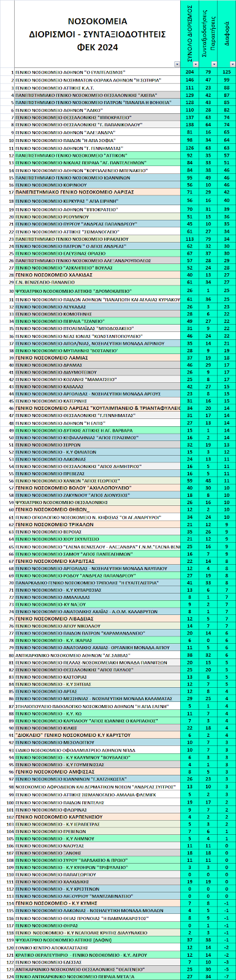This screenshot has height=980, width=236.
Task: Select ΓΕΝΙΚΟ ΝΟΣΟΚΟΜΕΙΟ ΛΕΥΚΑΔΑΣ row
Action: [118, 306]
